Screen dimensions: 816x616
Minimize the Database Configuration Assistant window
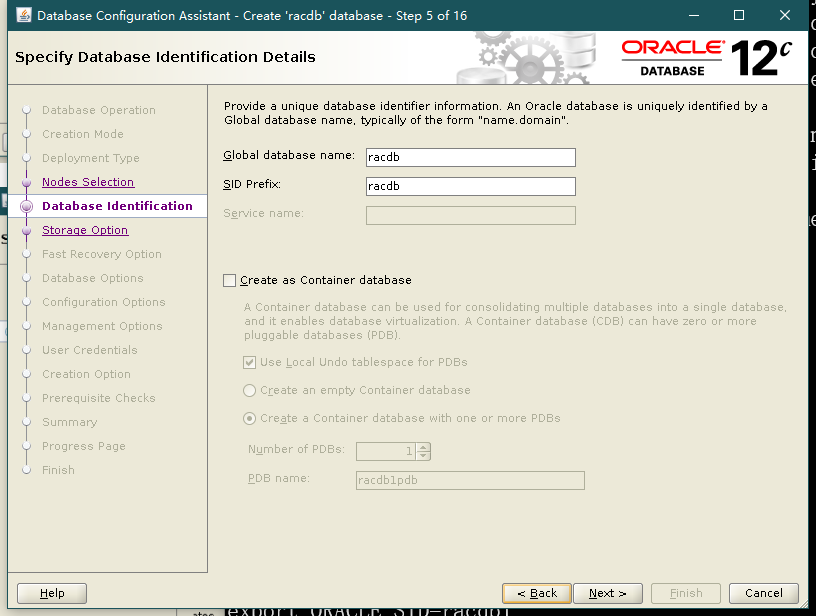[x=694, y=15]
